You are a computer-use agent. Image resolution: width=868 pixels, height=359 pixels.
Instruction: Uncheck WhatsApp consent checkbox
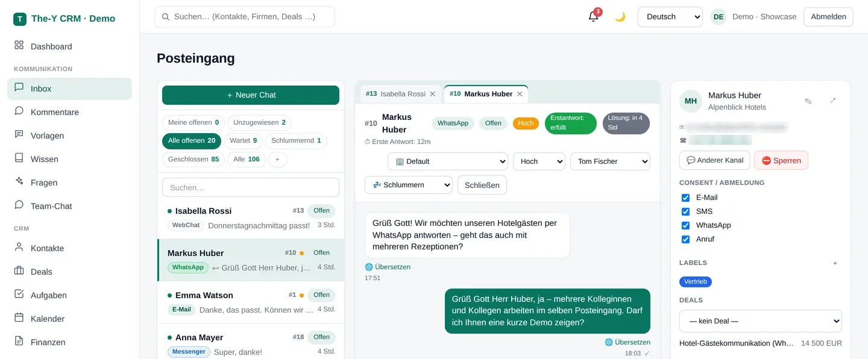coord(685,225)
